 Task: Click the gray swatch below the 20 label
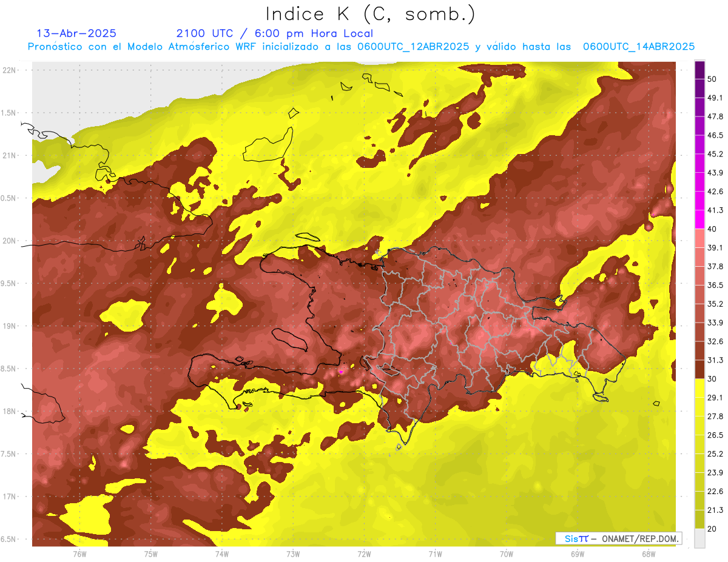click(x=699, y=538)
